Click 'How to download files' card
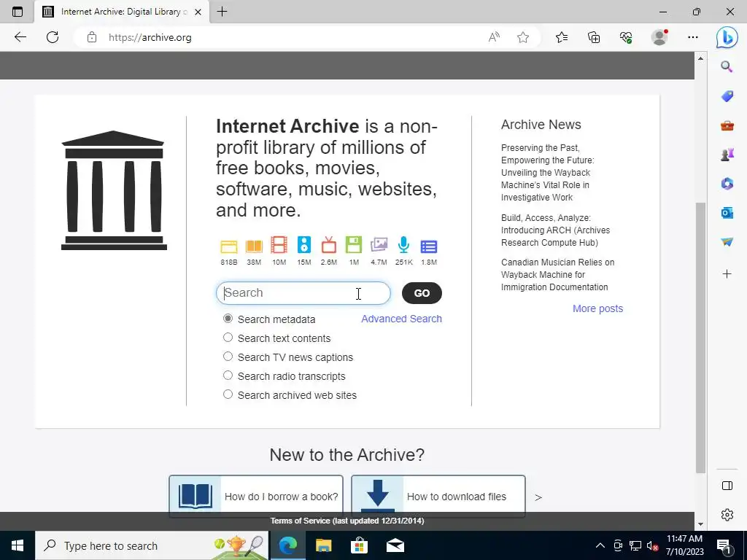 pyautogui.click(x=438, y=496)
